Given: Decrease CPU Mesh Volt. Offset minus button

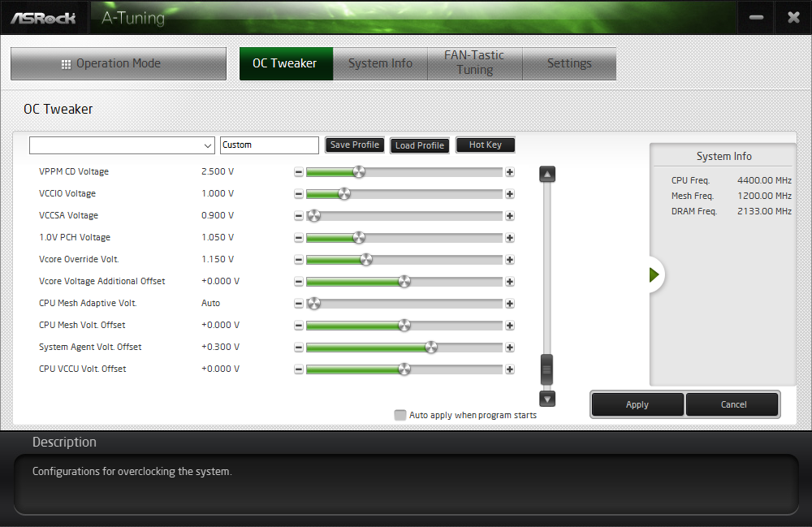Looking at the screenshot, I should pyautogui.click(x=299, y=325).
